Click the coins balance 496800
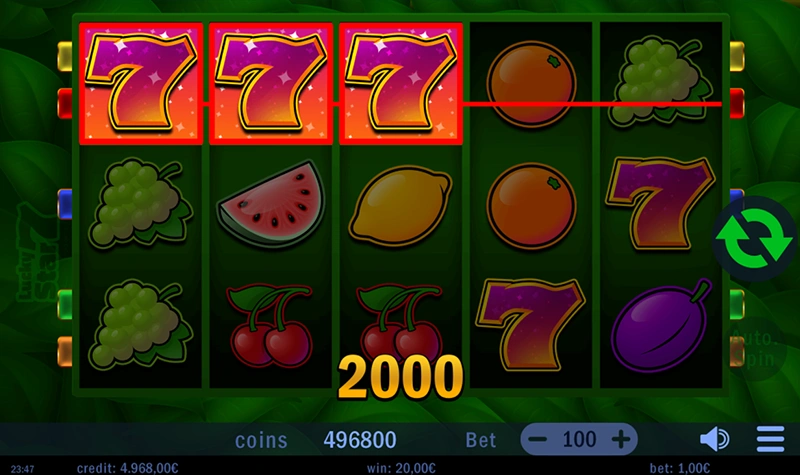The image size is (800, 475). pos(360,440)
